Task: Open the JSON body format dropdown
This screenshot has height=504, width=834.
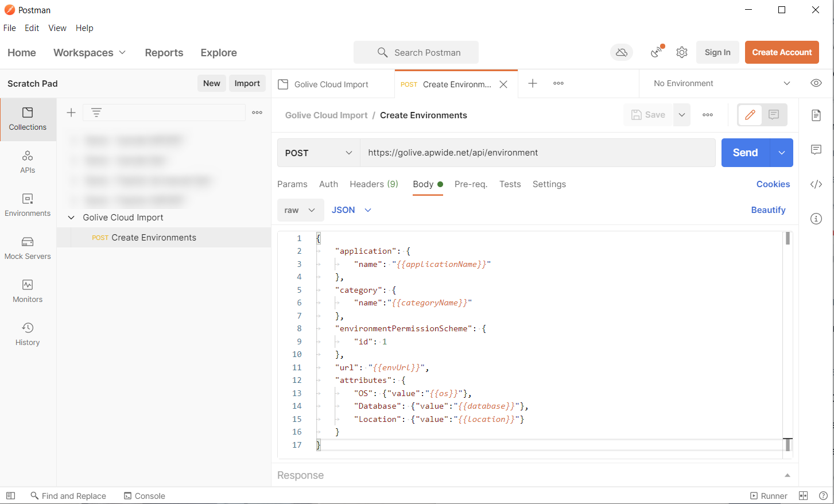Action: click(351, 210)
